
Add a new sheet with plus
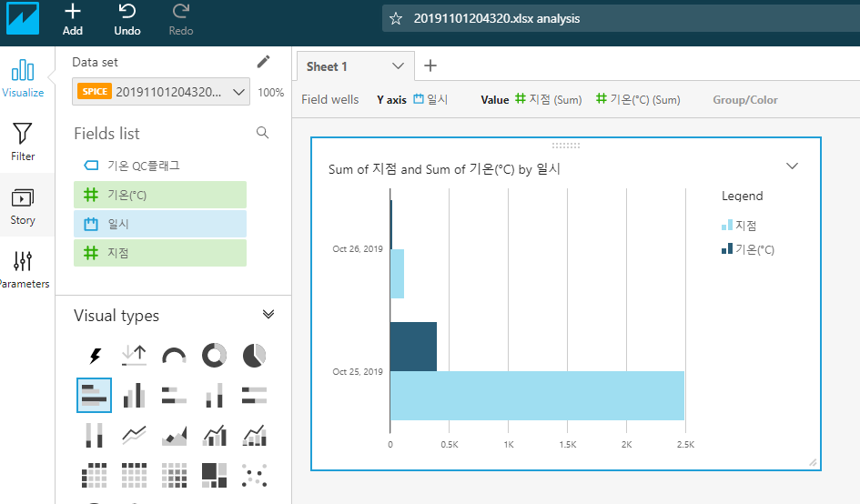coord(430,66)
